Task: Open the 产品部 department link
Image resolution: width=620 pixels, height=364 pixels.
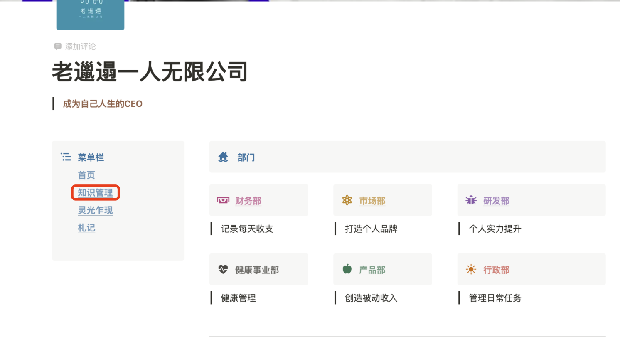Action: tap(372, 270)
